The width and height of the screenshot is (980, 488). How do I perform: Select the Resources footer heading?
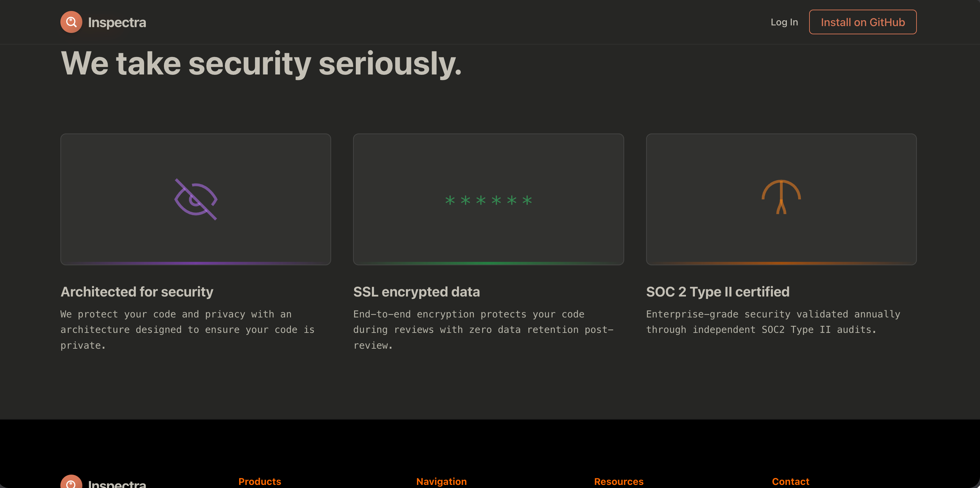(x=619, y=481)
